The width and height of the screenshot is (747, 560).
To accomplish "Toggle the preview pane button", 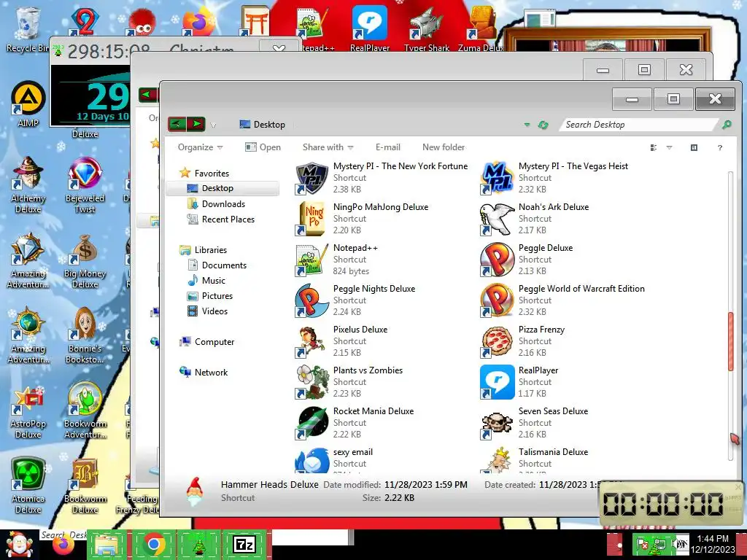I will [x=694, y=147].
